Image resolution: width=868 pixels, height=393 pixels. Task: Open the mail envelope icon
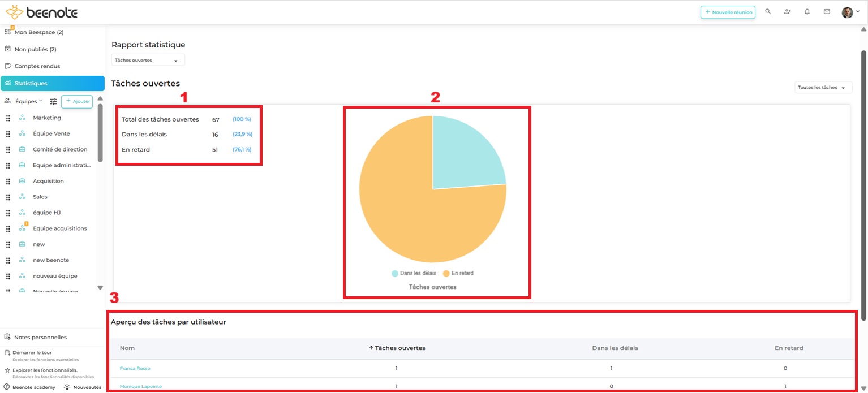coord(827,12)
